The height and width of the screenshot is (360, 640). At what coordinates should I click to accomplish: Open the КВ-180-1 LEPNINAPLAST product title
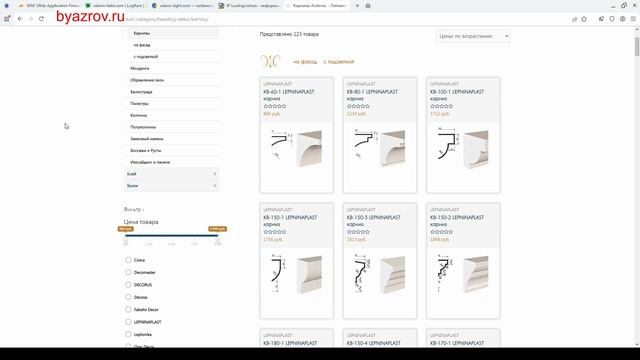tap(291, 343)
